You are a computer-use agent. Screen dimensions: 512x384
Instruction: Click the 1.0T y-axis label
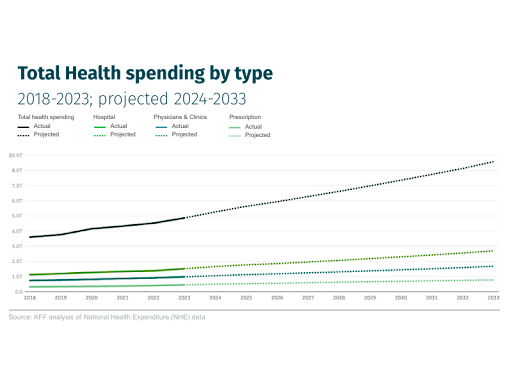point(17,277)
